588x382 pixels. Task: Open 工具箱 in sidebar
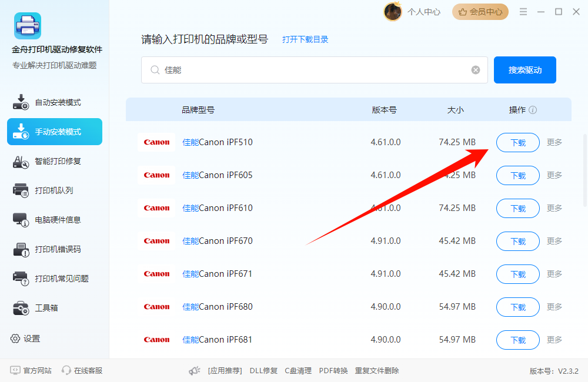pyautogui.click(x=55, y=308)
